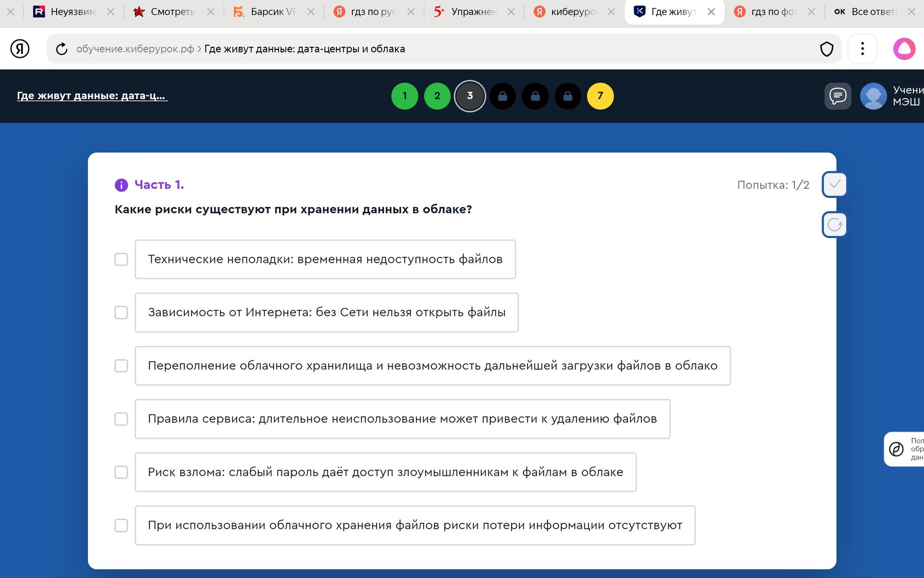Open the Где живут данные lesson title link
The image size is (924, 578).
click(x=92, y=96)
